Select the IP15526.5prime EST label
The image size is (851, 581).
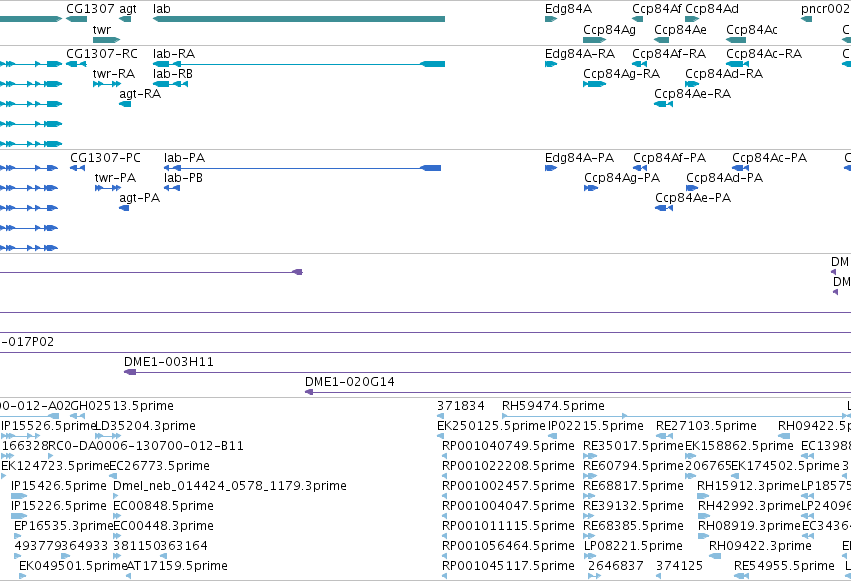coord(48,426)
